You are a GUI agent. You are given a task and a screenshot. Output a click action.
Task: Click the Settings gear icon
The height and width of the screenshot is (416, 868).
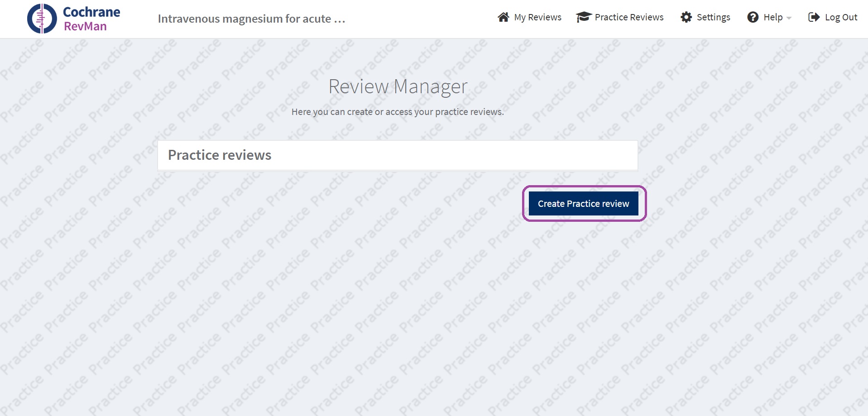tap(686, 17)
